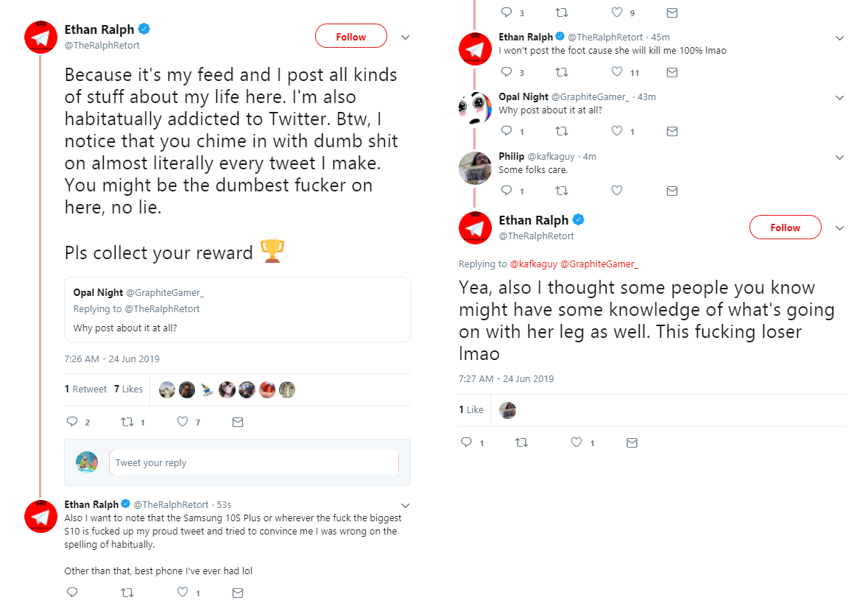The width and height of the screenshot is (868, 600).
Task: Like the main tweet with 7 likes
Action: (x=183, y=422)
